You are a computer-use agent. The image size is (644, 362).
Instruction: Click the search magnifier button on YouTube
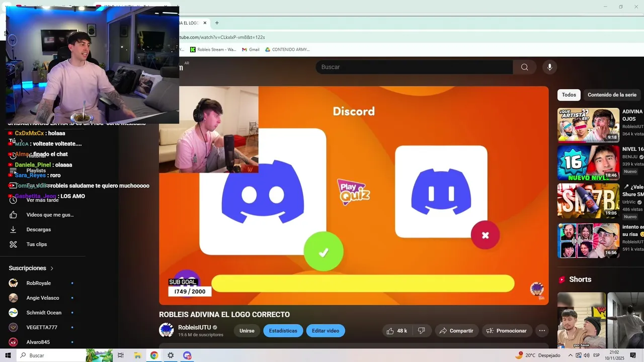click(x=524, y=67)
